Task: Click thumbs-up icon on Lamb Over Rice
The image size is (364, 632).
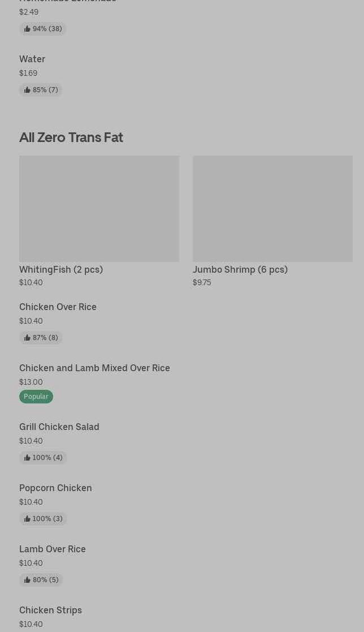Action: (x=27, y=580)
